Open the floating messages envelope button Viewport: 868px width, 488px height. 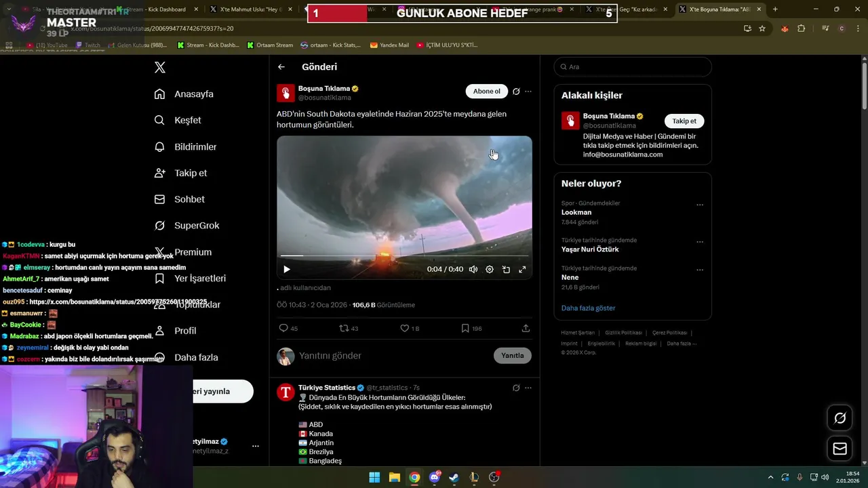[x=840, y=449]
